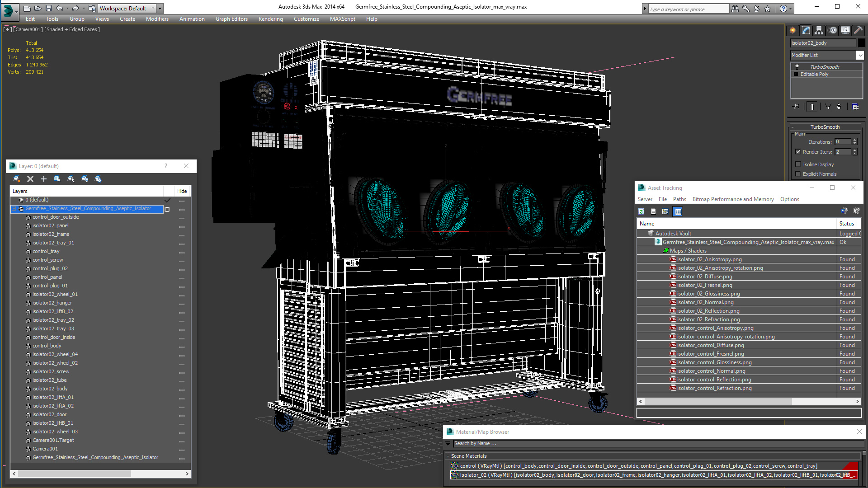Click the Open File icon
The image size is (868, 488).
point(38,8)
